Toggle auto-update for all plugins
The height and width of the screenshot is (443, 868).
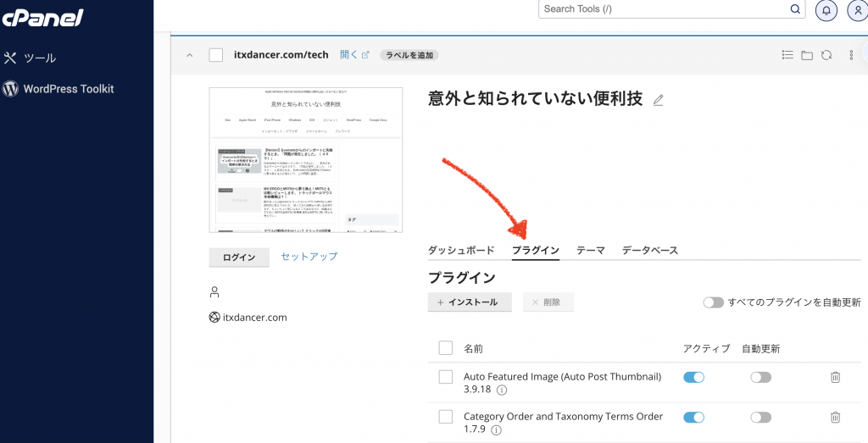click(x=714, y=302)
